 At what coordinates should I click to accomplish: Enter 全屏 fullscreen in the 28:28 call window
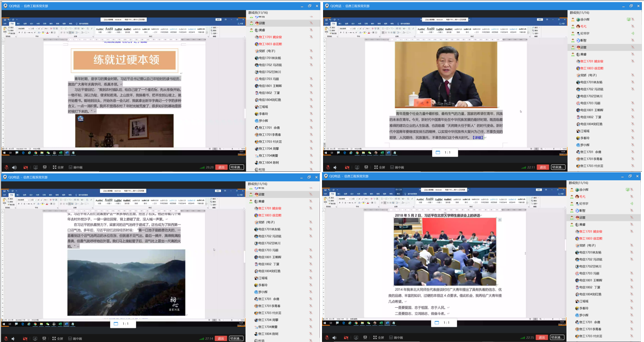click(x=58, y=168)
